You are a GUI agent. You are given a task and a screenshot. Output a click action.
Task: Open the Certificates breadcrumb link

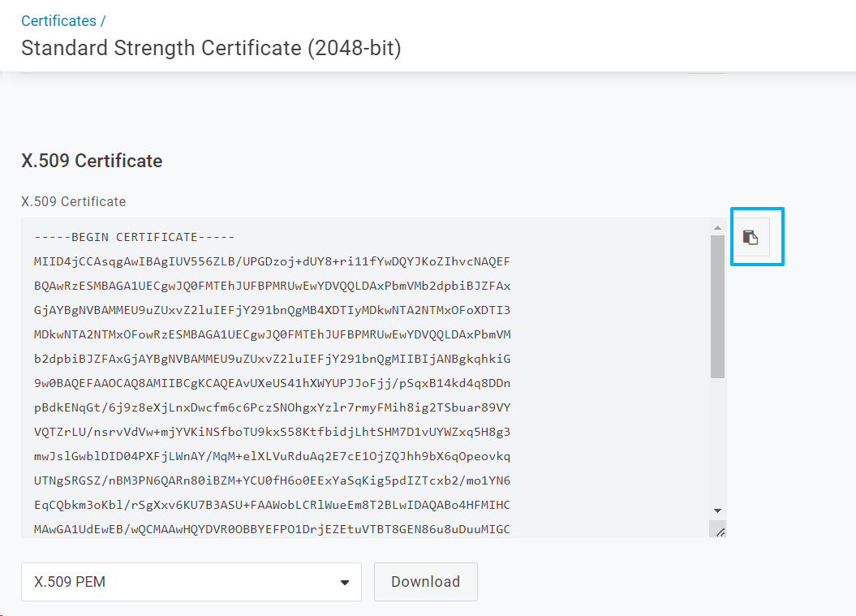click(x=59, y=21)
